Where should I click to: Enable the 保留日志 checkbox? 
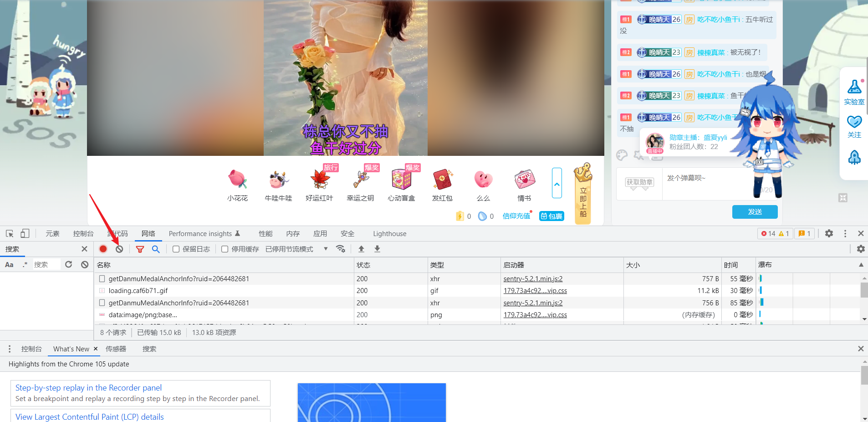[176, 249]
